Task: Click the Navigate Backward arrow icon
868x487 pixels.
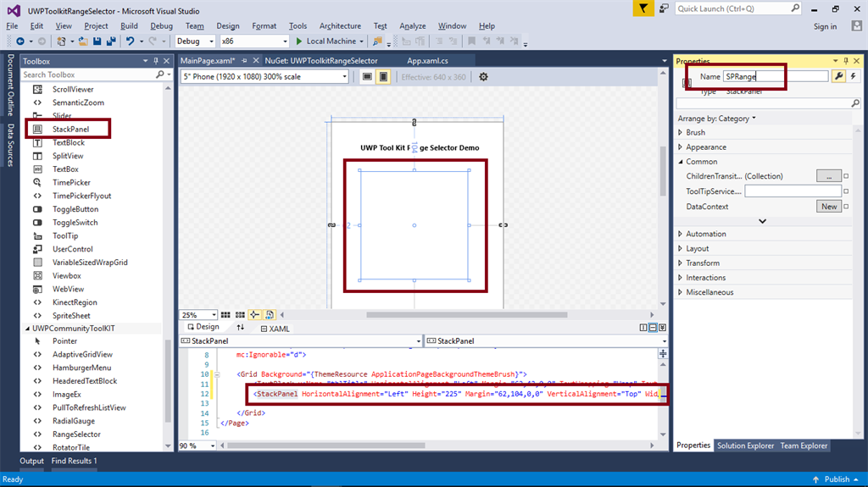Action: [20, 41]
